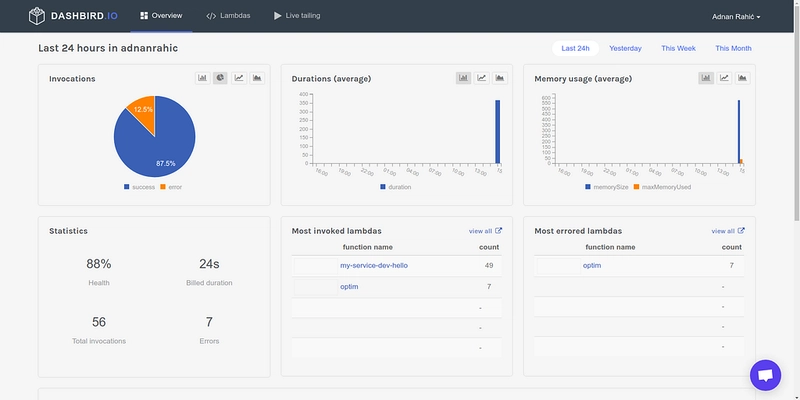Open the chat support bubble
800x400 pixels.
pyautogui.click(x=765, y=375)
